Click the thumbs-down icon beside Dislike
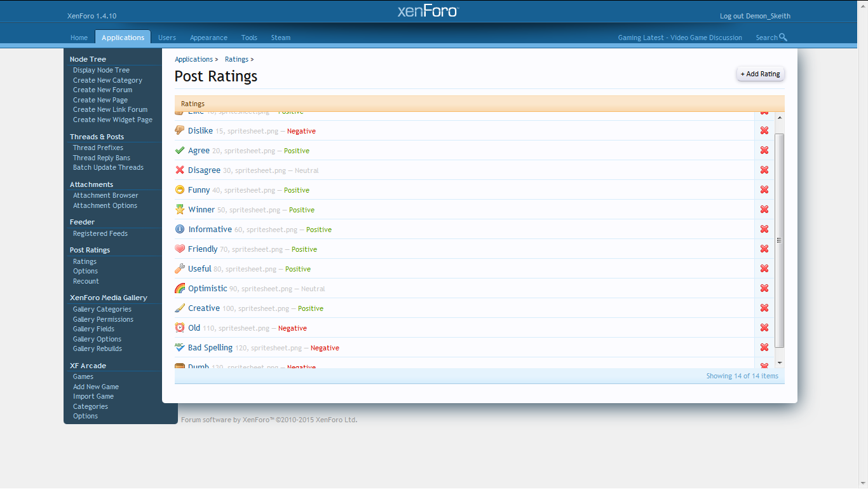Screen dimensions: 868x489 pos(180,130)
